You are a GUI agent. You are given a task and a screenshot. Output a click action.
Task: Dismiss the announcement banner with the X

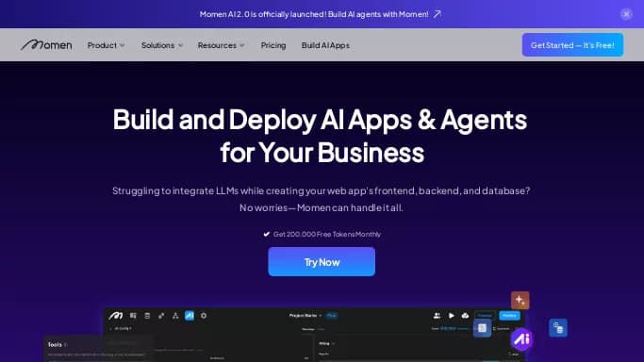[626, 14]
